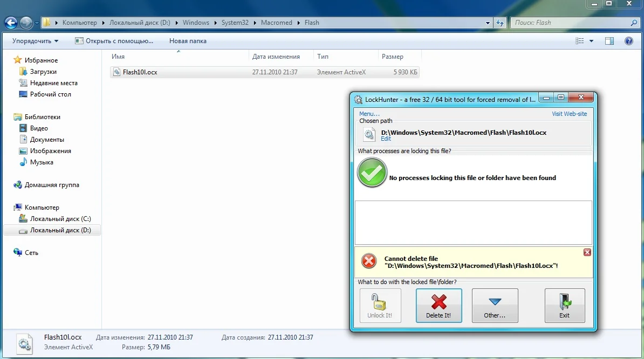
Task: Click Открыть с помощью... toolbar button
Action: click(114, 41)
